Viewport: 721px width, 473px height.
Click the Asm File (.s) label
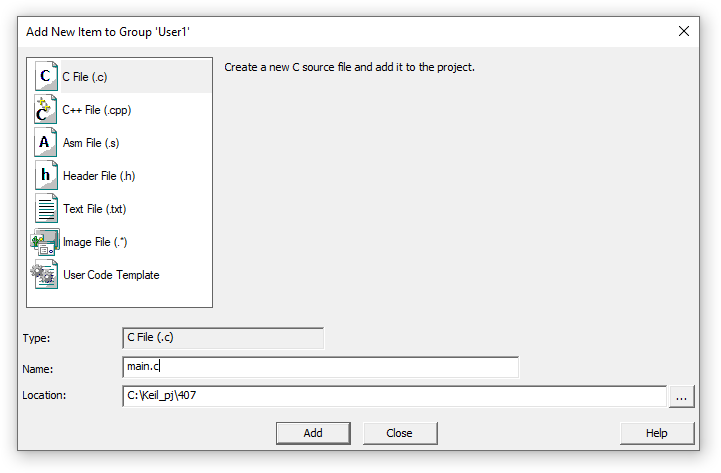pyautogui.click(x=91, y=143)
